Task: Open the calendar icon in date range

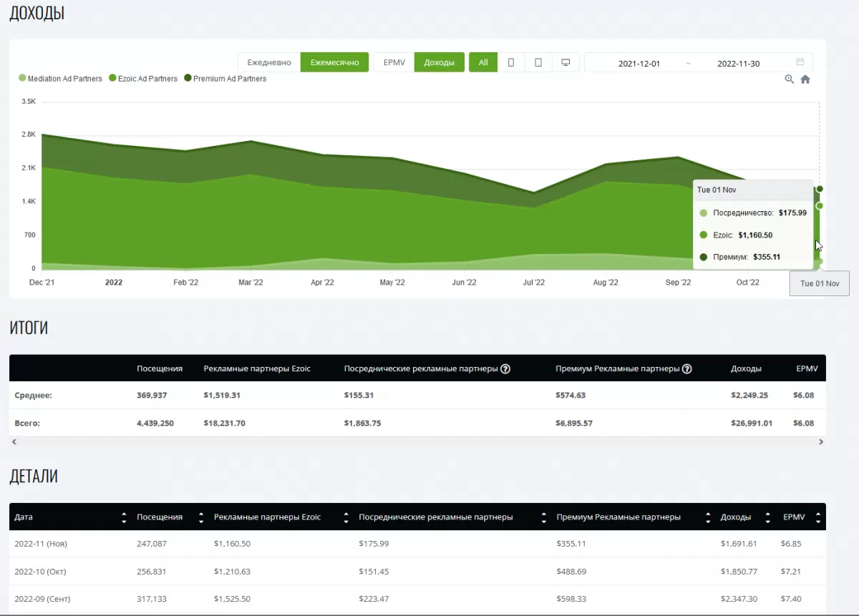Action: point(800,62)
